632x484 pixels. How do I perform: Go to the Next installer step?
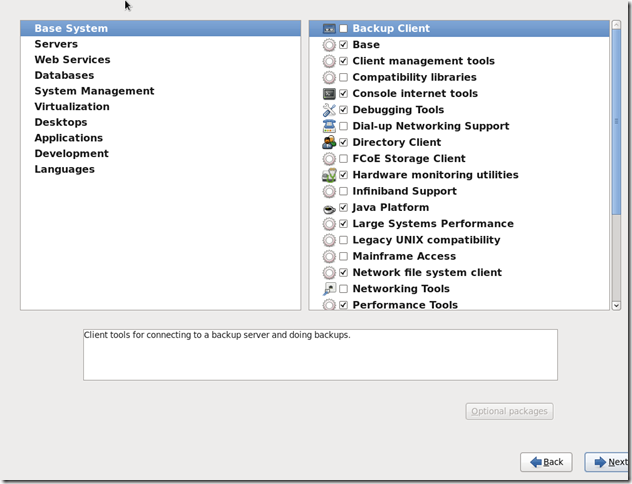[608, 462]
